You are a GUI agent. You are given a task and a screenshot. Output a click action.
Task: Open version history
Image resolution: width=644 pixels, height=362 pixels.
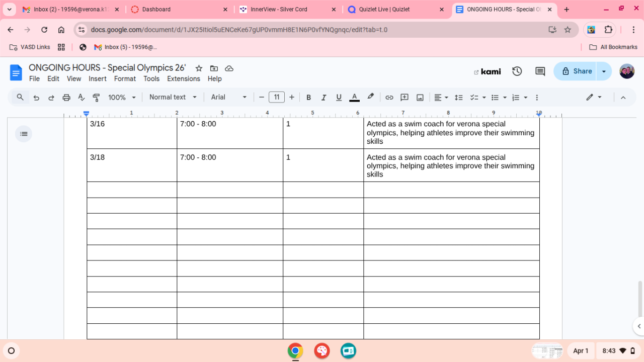point(517,71)
